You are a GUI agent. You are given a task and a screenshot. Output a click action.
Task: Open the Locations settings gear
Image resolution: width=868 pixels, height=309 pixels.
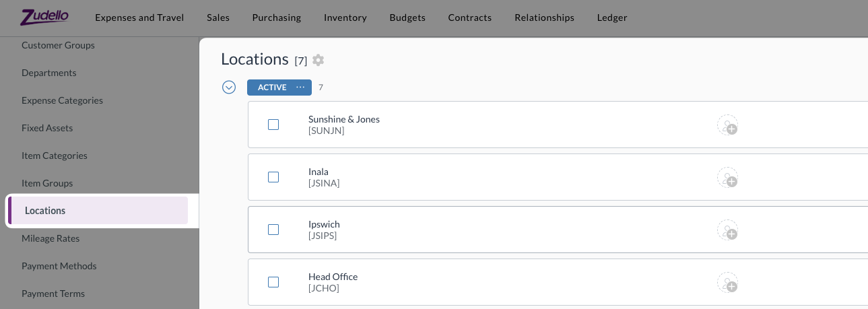click(319, 61)
